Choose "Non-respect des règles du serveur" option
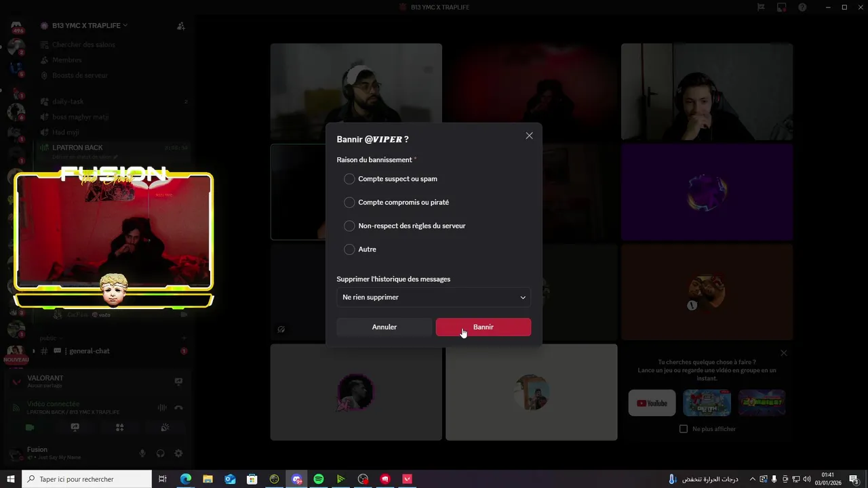Screen dimensions: 868x488 (x=404, y=226)
